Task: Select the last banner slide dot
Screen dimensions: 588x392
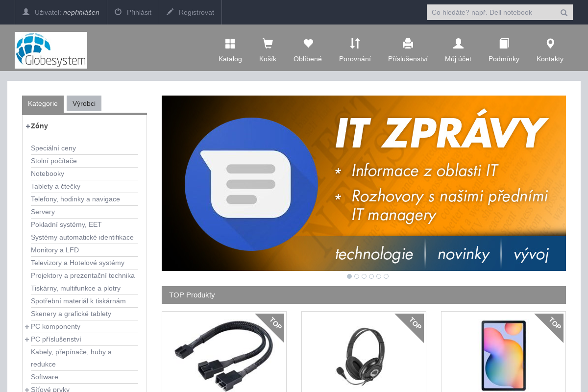Action: [386, 276]
